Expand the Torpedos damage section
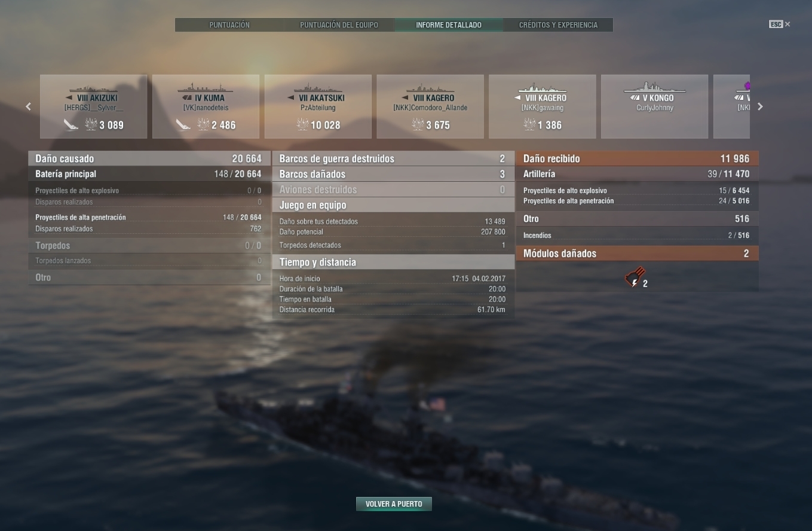This screenshot has height=531, width=812. (148, 246)
